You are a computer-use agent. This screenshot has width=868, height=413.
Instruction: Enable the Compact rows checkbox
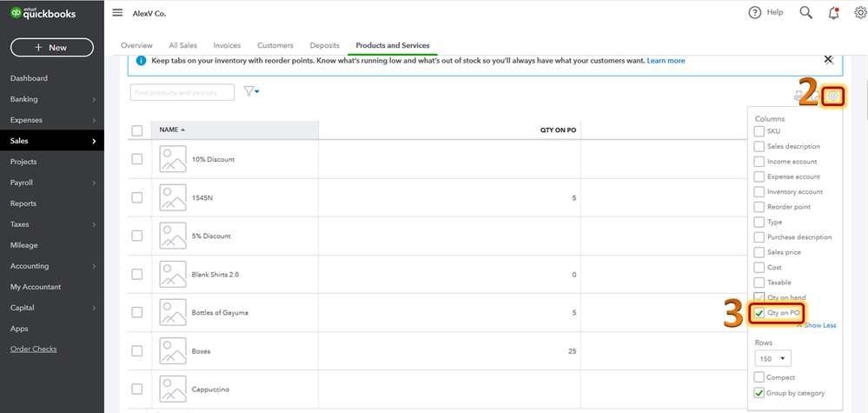[x=759, y=377]
